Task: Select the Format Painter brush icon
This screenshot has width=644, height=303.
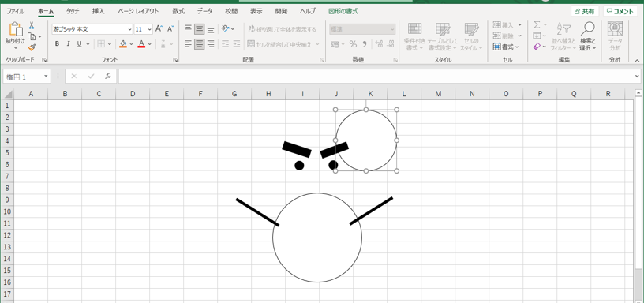Action: [32, 47]
